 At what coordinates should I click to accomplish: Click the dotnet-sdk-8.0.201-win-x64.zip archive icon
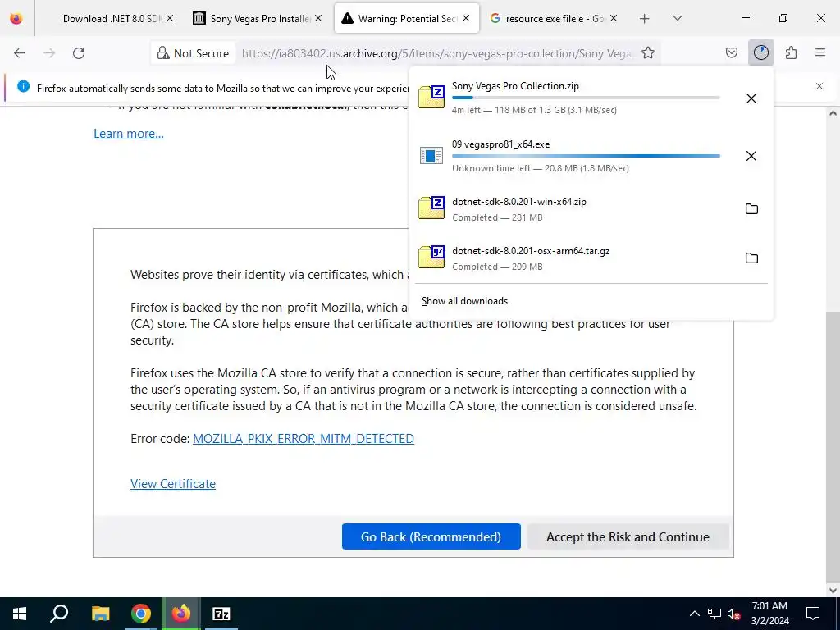431,208
